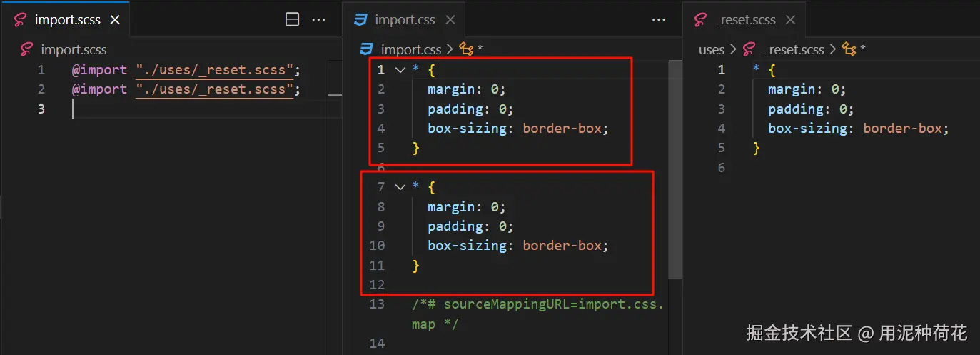Click the closing brace on line 5 of _reset.scss
This screenshot has height=355, width=980.
click(x=757, y=148)
